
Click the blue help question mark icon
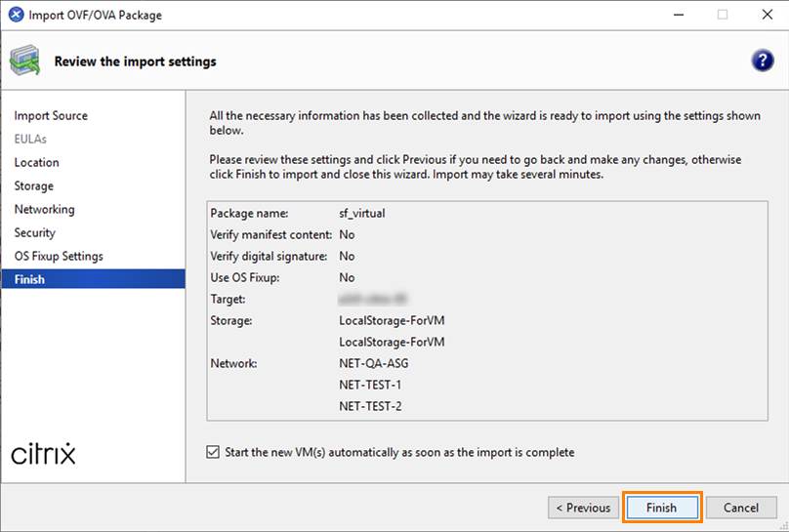762,61
